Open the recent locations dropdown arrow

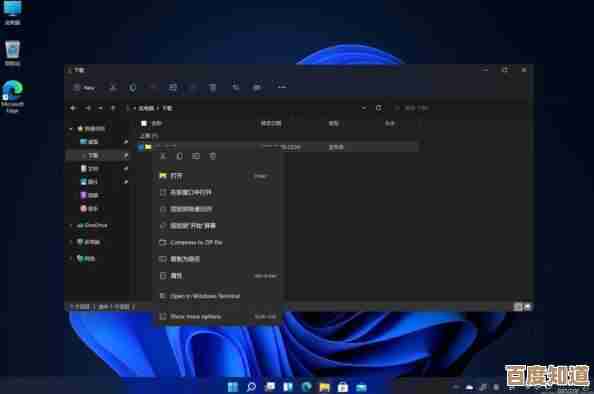click(x=100, y=108)
